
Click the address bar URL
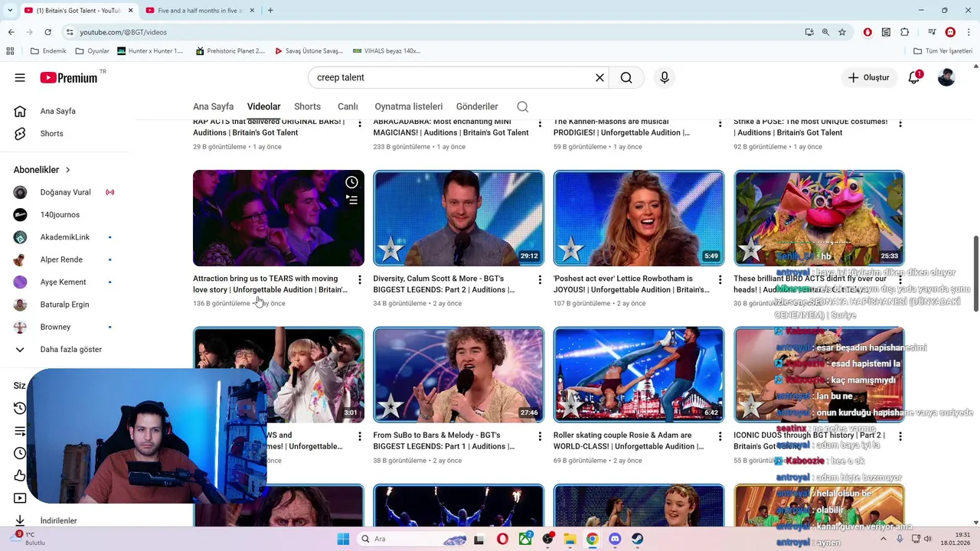pos(122,32)
